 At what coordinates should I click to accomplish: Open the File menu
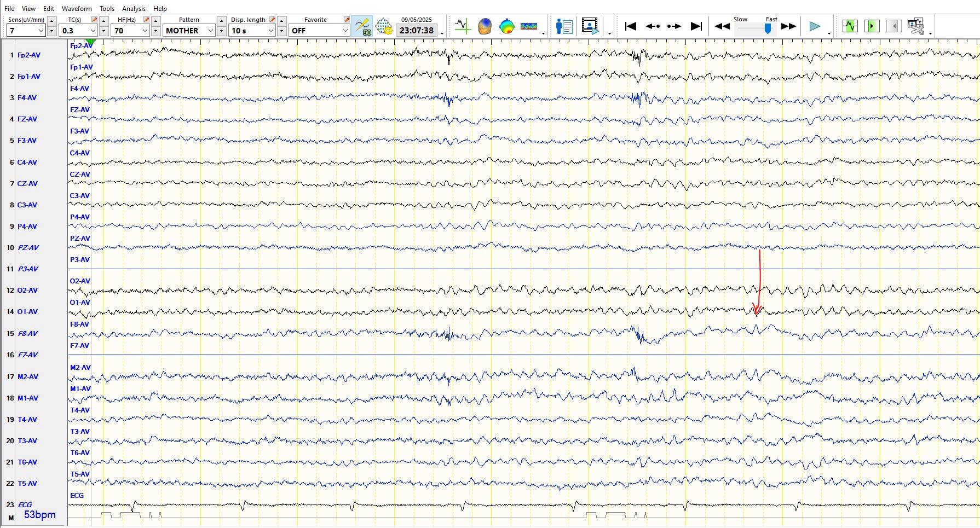coord(9,8)
